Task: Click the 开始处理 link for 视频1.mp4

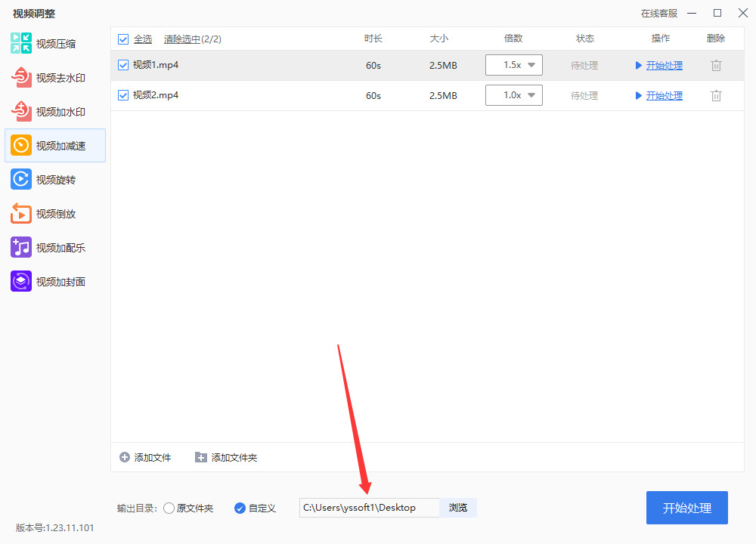Action: [664, 65]
